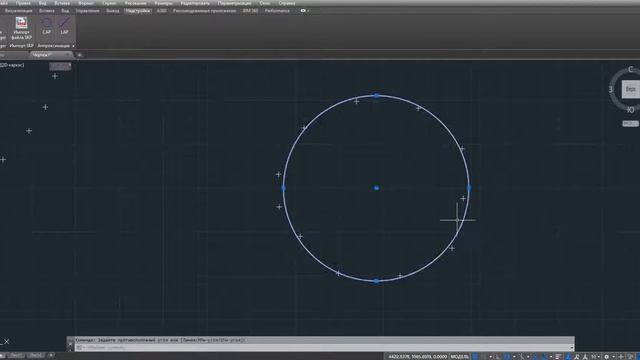The height and width of the screenshot is (360, 640).
Task: Click the cursor coordinates readout
Action: coord(417,356)
